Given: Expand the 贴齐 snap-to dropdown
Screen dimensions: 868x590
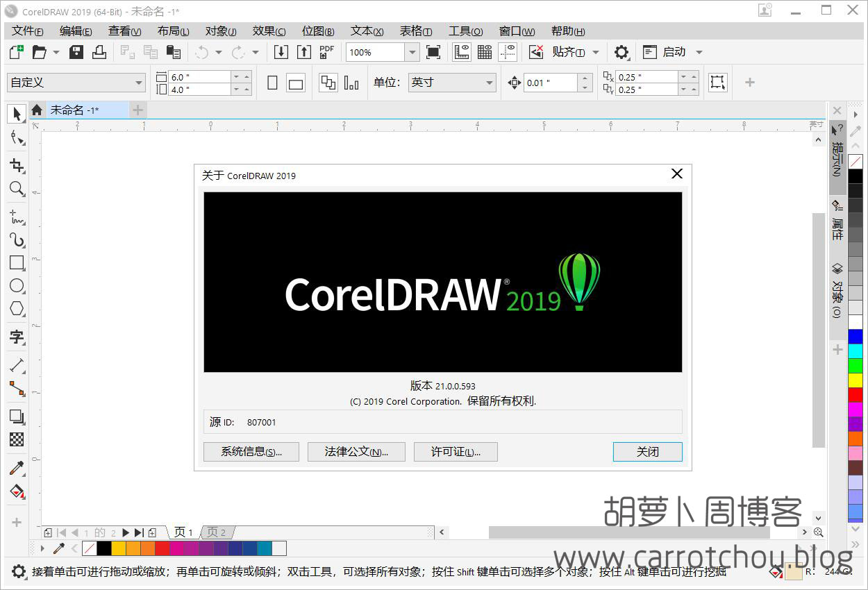Looking at the screenshot, I should (x=596, y=52).
